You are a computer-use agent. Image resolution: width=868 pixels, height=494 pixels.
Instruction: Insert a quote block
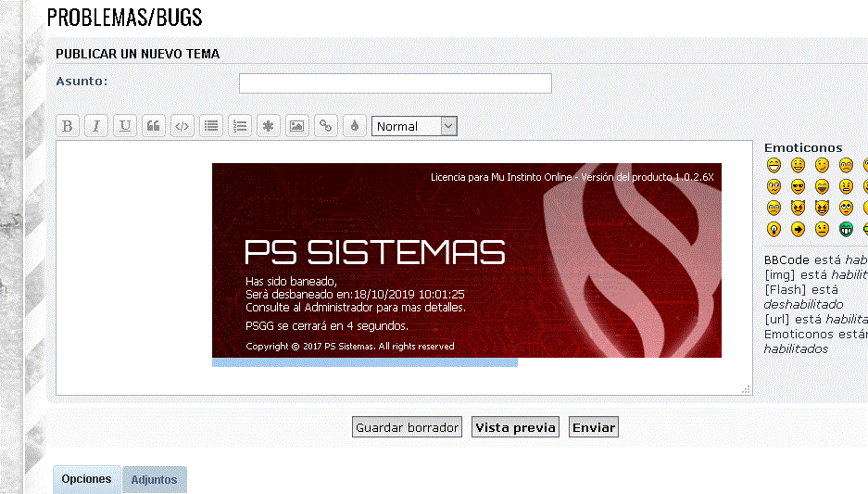(x=154, y=127)
